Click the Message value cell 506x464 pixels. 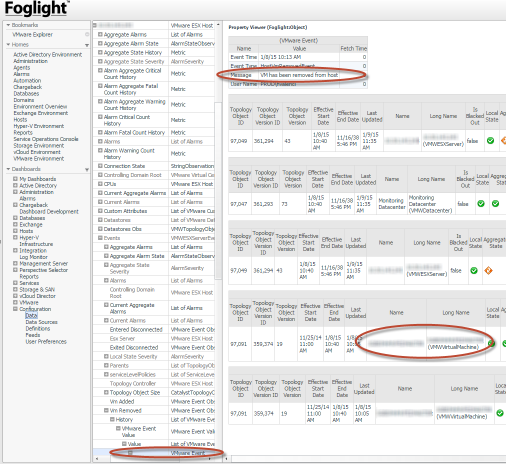click(299, 75)
